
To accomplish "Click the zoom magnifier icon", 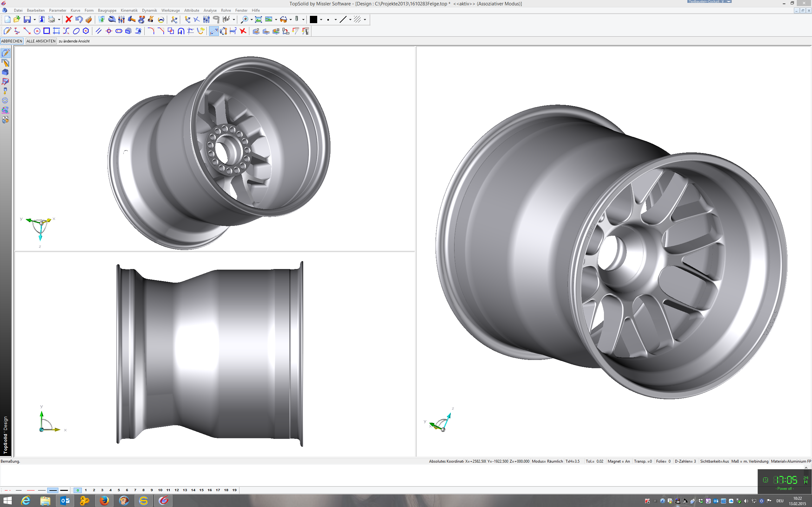I will coord(245,19).
